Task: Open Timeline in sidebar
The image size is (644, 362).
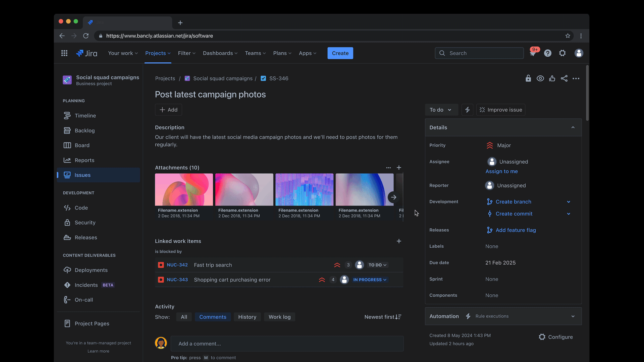Action: click(x=98, y=116)
